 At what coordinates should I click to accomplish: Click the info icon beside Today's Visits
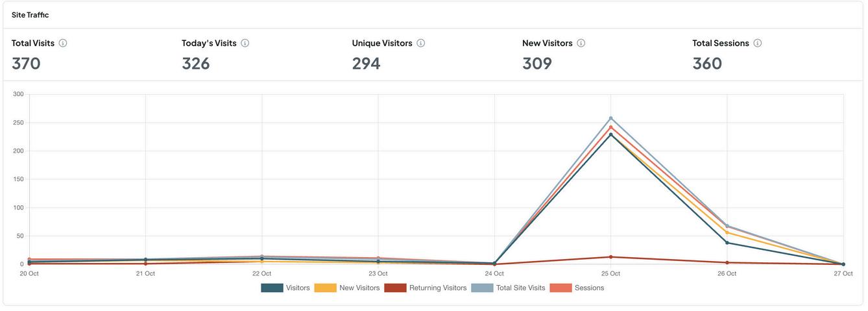245,43
